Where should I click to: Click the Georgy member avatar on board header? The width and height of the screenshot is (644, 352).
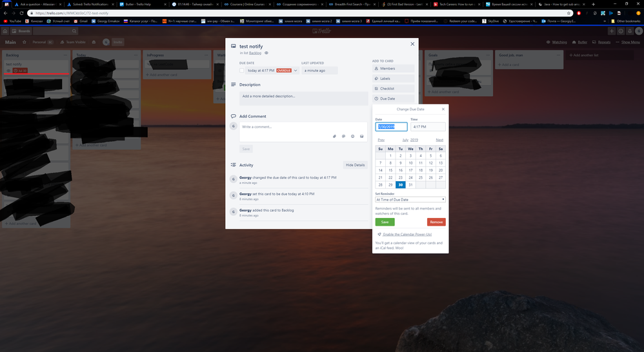pos(106,42)
